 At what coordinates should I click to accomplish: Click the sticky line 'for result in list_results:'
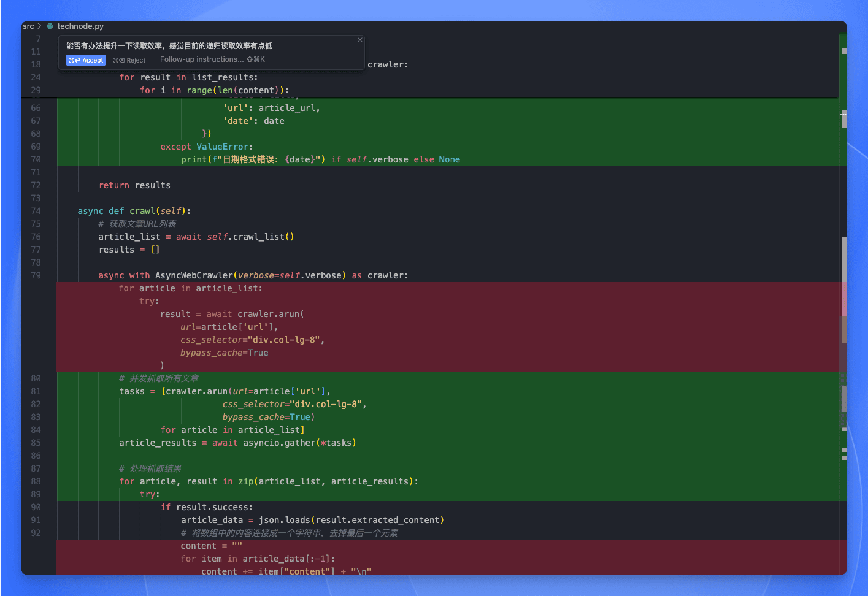(188, 77)
